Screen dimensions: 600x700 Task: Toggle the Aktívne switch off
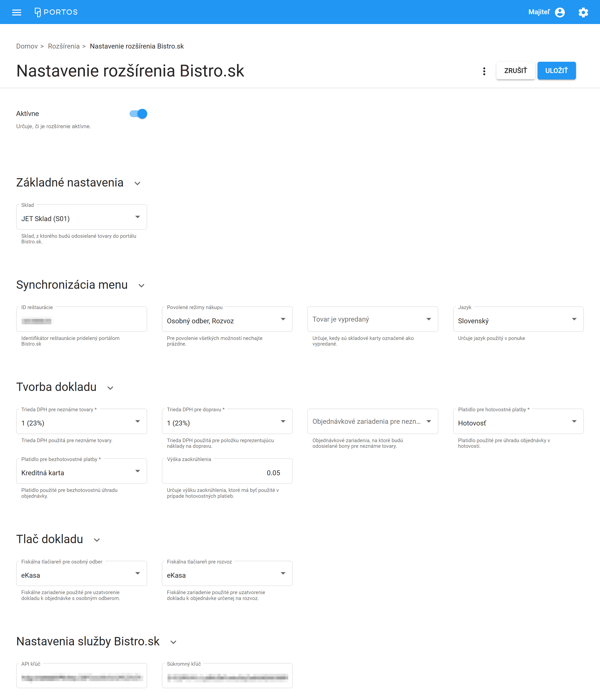[x=138, y=114]
